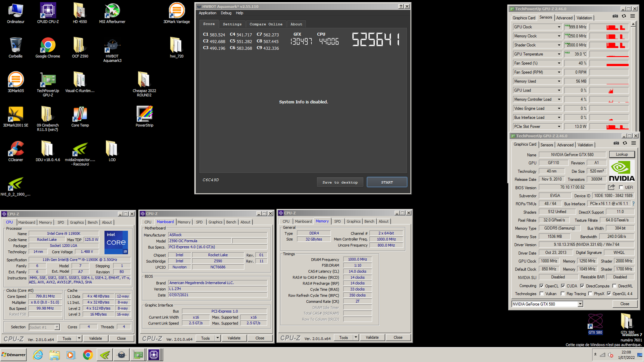644x362 pixels.
Task: Open the Tools dropdown arrow in CPU-Z Memory window
Action: tap(356, 338)
